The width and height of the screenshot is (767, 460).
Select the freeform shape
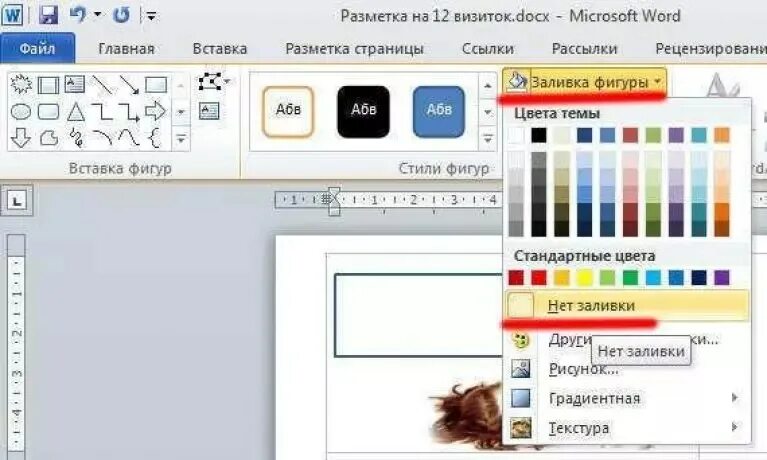coord(48,138)
